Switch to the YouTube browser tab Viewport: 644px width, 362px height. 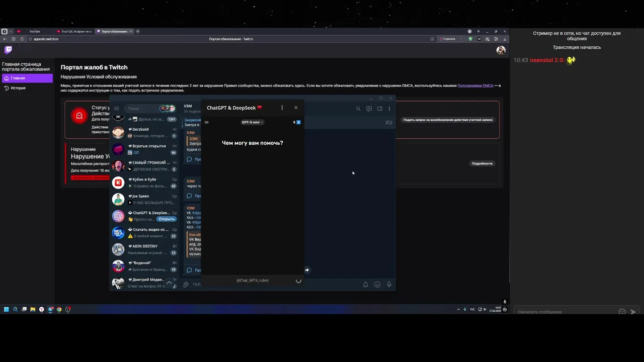point(34,31)
